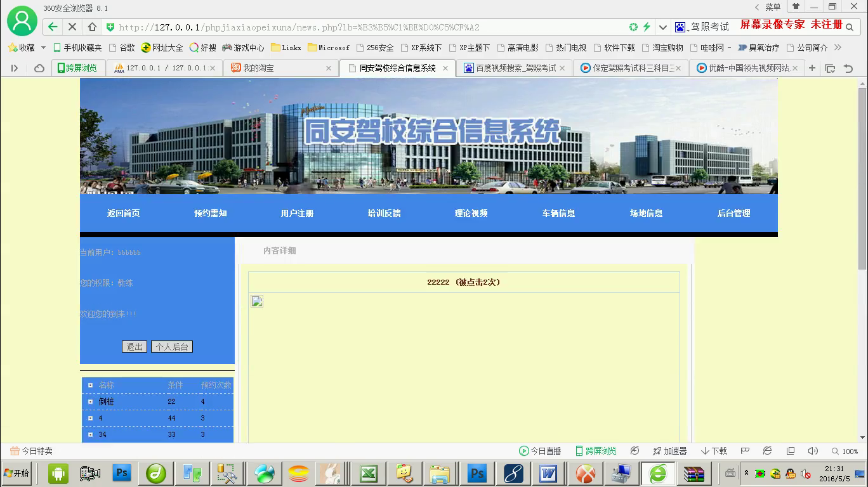Viewport: 868px width, 487px height.
Task: Expand the address bar history dropdown arrow
Action: 663,27
